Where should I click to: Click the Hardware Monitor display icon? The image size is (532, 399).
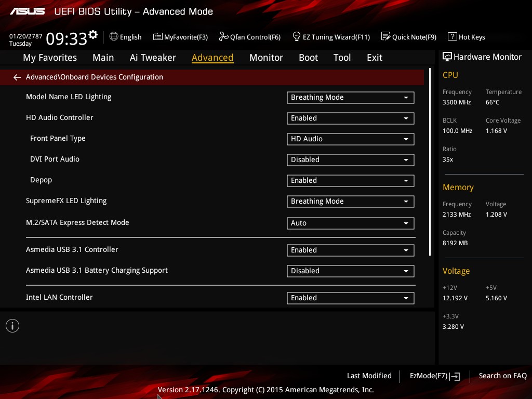click(x=447, y=57)
